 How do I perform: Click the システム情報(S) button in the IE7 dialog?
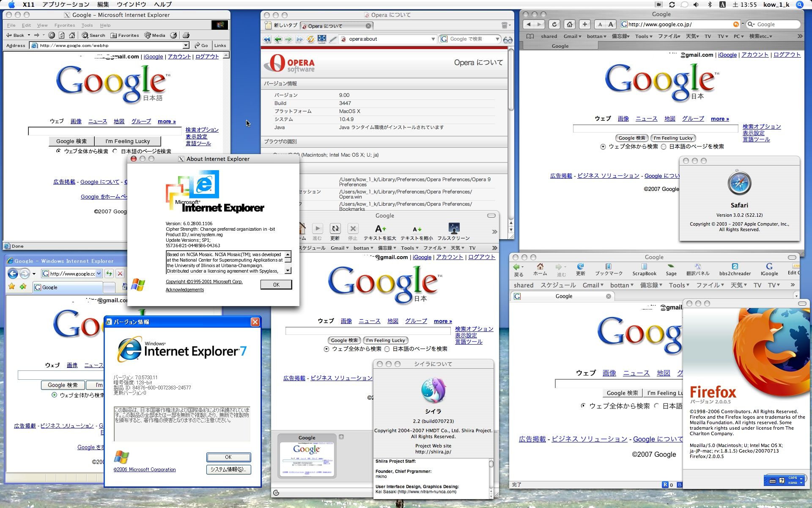(228, 469)
